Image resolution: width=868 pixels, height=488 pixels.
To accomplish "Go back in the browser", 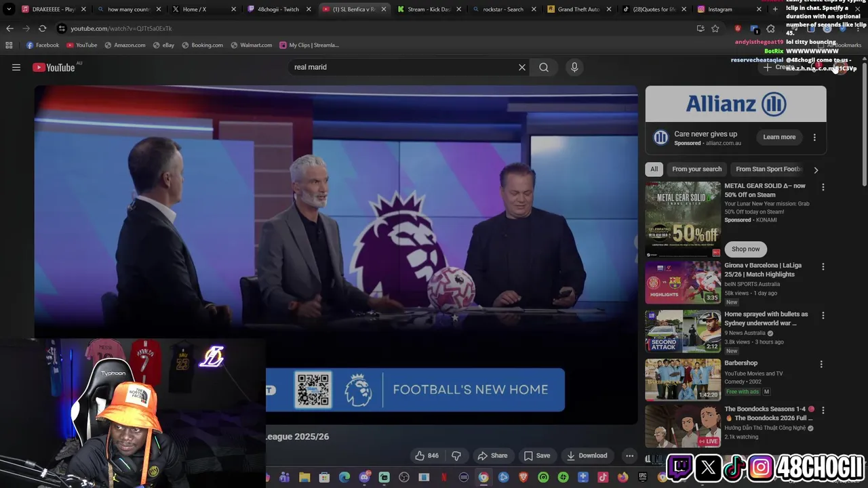I will pos(9,28).
